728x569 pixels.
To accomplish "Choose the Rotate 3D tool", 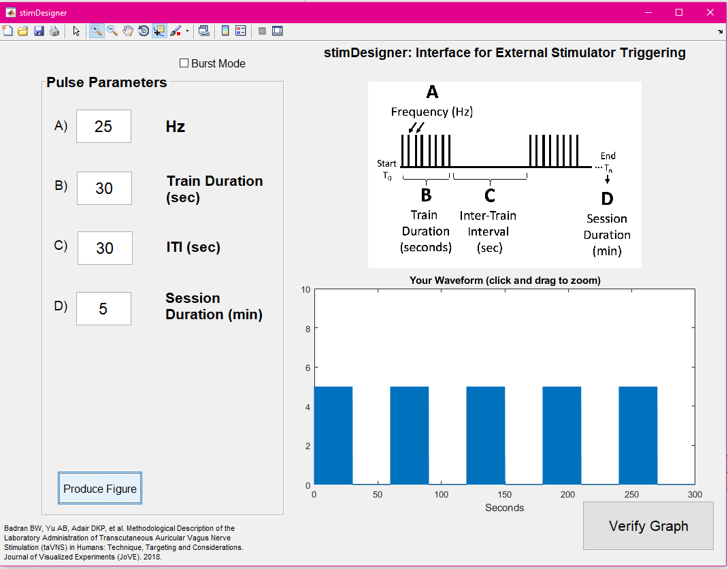I will pyautogui.click(x=144, y=31).
